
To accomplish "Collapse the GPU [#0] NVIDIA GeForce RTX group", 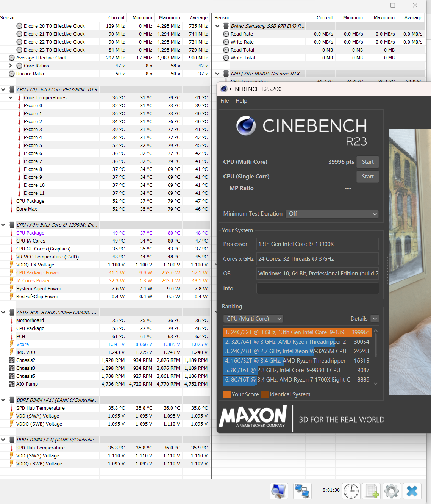I will point(217,74).
